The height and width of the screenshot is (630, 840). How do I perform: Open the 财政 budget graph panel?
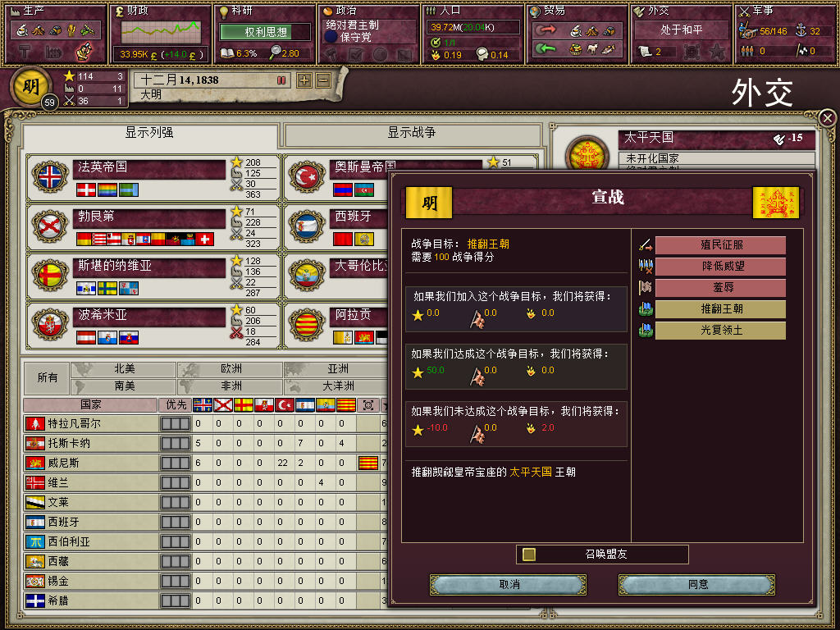tap(161, 33)
